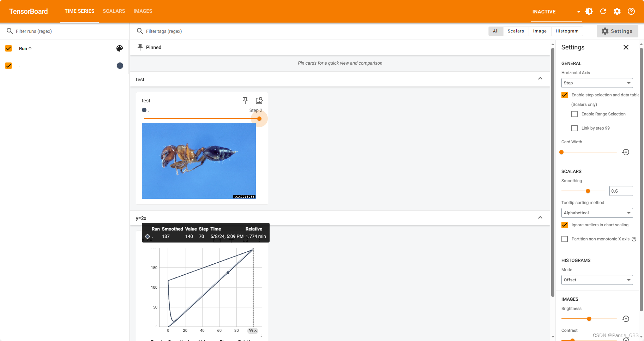Filter by Image plugin type

click(540, 31)
